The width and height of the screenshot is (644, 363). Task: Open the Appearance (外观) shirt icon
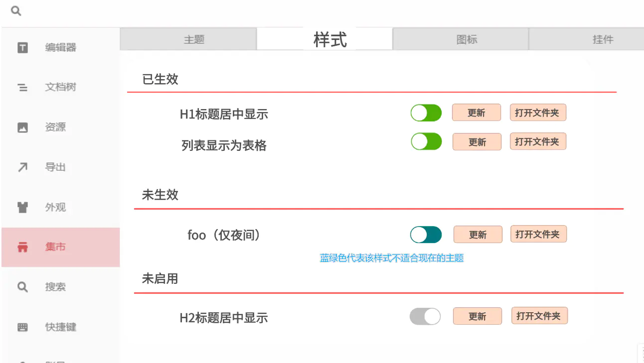pyautogui.click(x=22, y=208)
